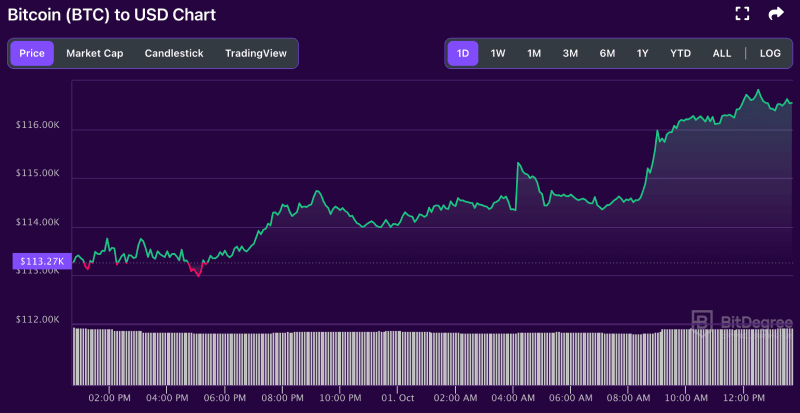
Task: Choose the 1M time range
Action: (x=534, y=53)
